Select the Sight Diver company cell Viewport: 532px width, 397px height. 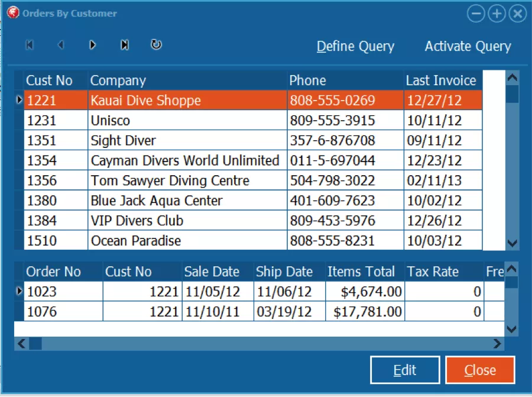click(187, 140)
